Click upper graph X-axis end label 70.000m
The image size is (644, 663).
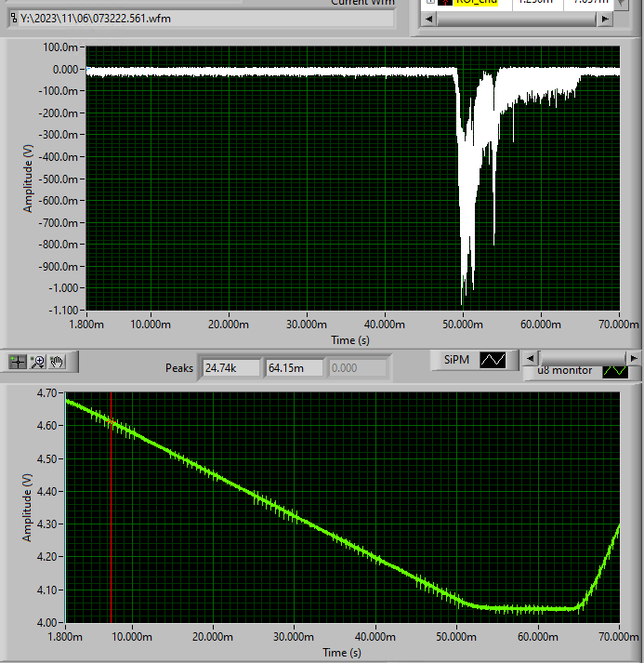pyautogui.click(x=619, y=325)
